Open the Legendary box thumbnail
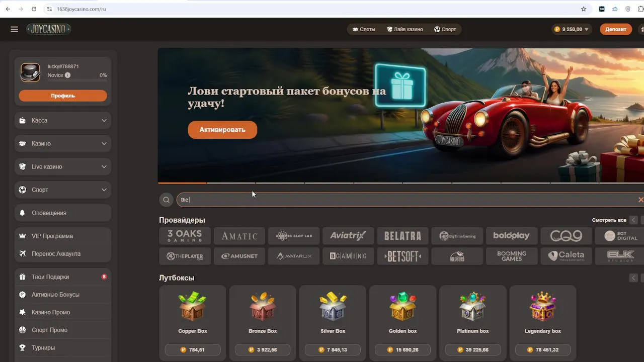Viewport: 644px width, 362px height. [x=543, y=306]
